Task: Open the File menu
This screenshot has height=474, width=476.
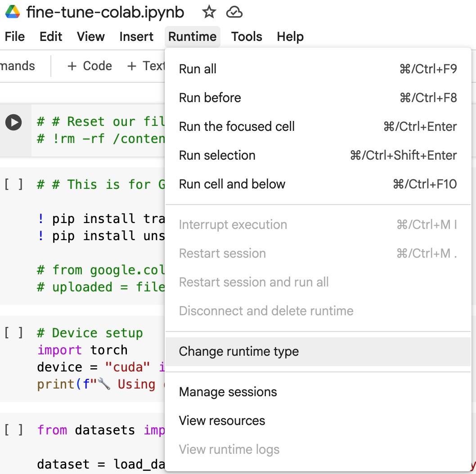Action: [x=14, y=36]
